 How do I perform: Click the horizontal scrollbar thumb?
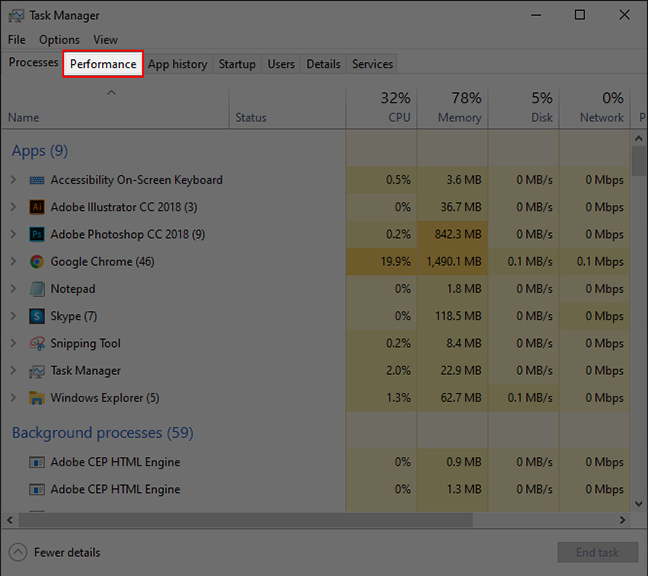[x=245, y=520]
